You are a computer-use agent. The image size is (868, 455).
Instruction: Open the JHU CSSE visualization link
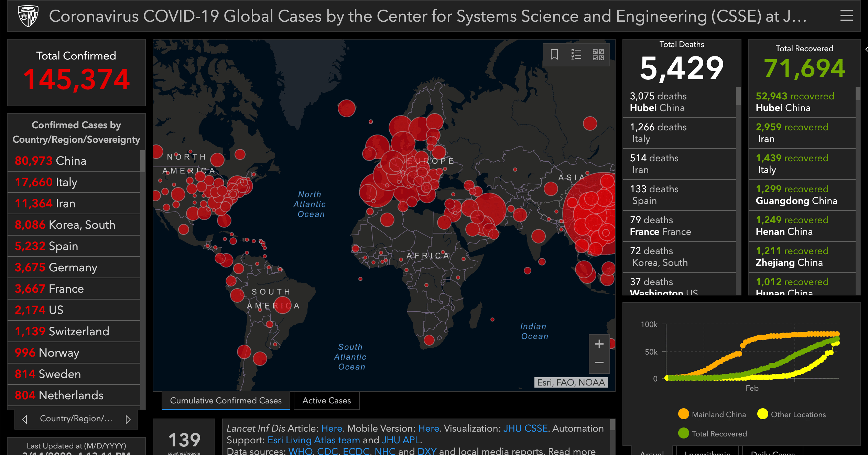[x=525, y=428]
